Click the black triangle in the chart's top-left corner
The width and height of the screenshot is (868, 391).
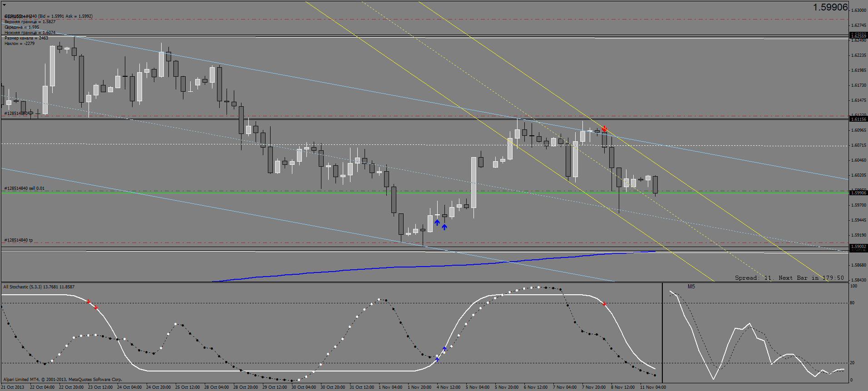pos(4,5)
